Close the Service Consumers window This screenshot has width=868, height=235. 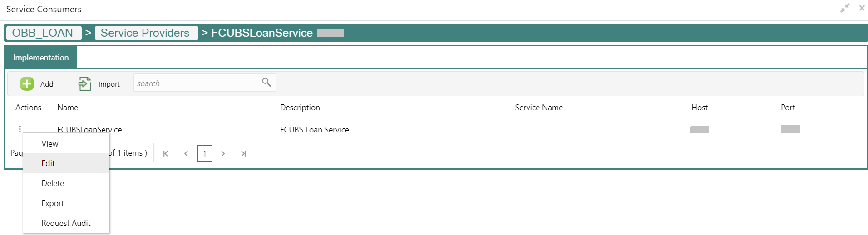pos(862,8)
